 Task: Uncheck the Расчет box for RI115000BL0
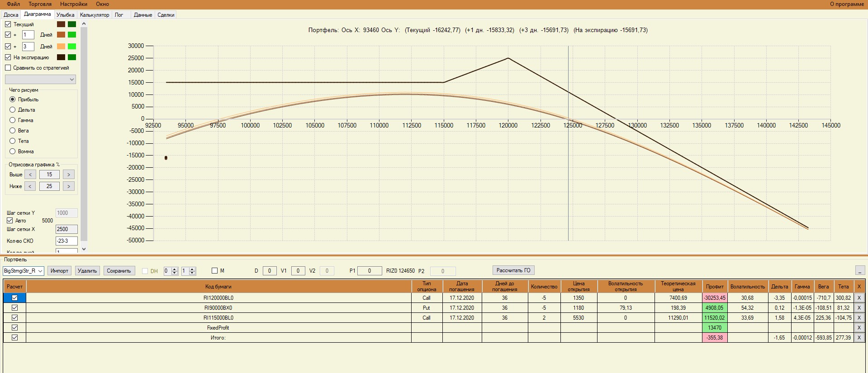14,318
